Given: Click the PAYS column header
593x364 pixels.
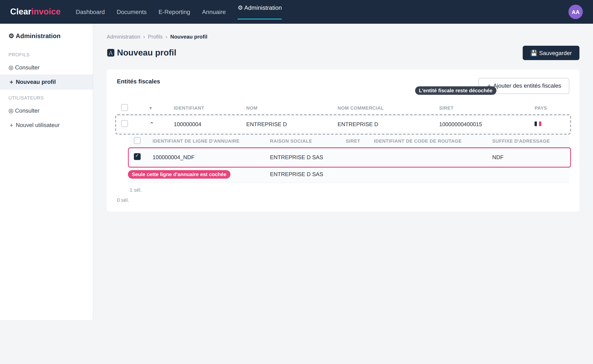Looking at the screenshot, I should click(540, 108).
